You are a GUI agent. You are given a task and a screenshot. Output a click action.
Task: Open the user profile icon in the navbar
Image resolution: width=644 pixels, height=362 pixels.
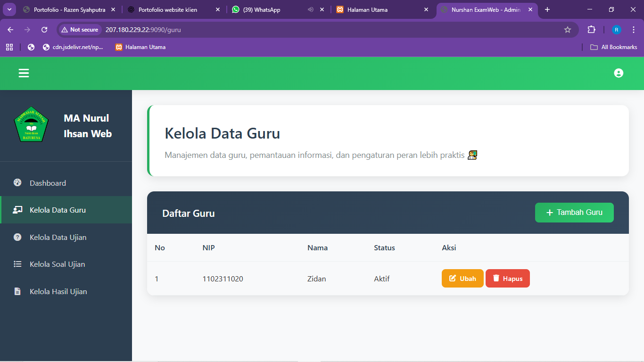619,73
